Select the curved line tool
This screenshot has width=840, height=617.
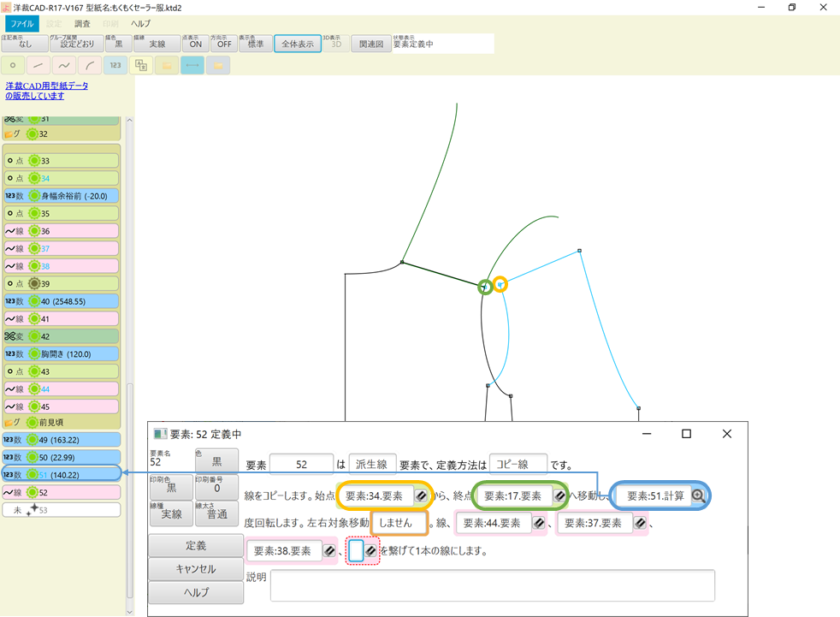[x=63, y=64]
